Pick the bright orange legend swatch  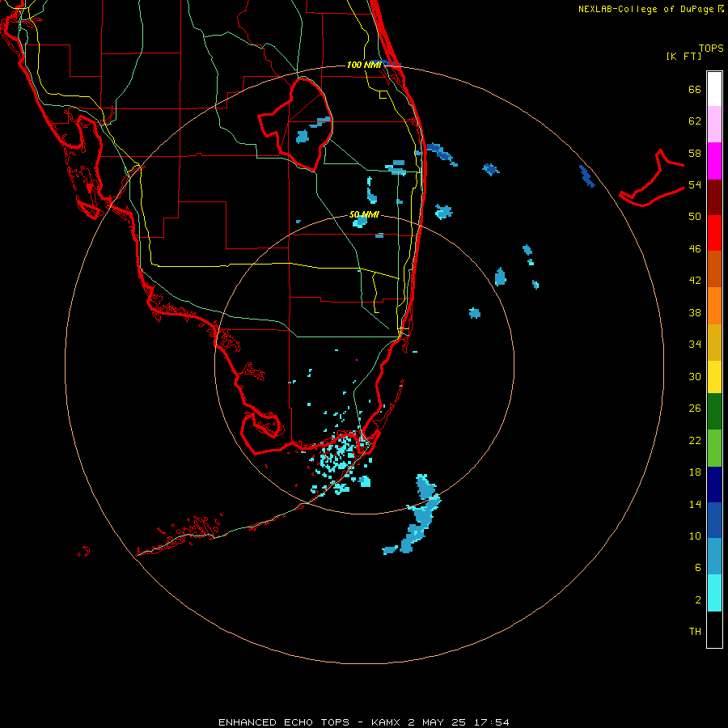point(714,306)
